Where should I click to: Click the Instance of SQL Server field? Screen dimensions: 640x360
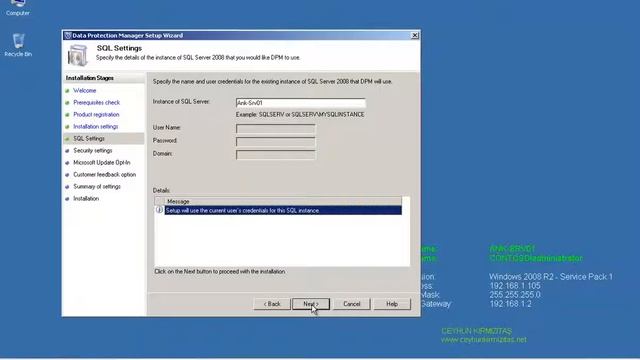coord(300,103)
